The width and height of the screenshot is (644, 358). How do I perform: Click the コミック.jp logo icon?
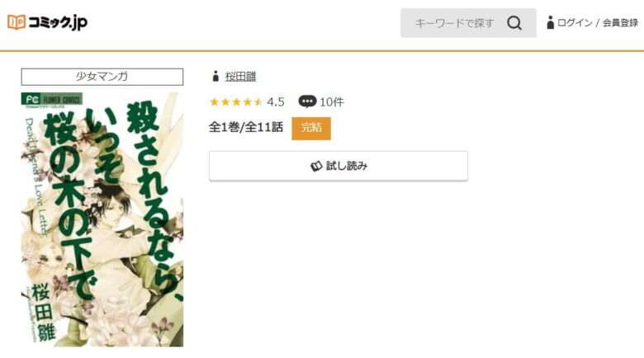click(x=17, y=22)
